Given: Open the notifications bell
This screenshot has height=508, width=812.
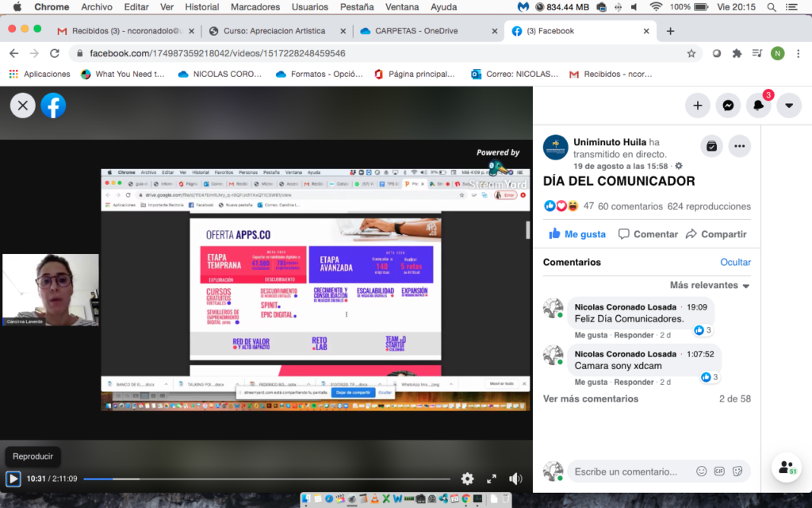Looking at the screenshot, I should coord(758,106).
